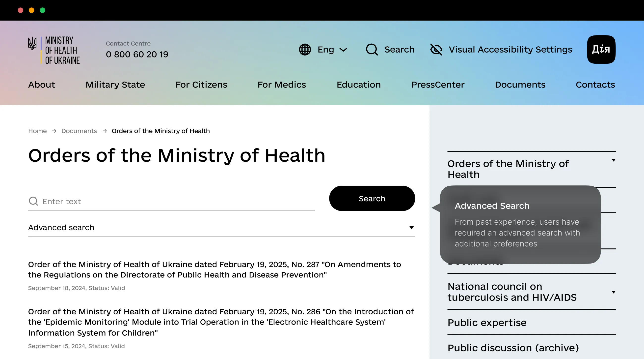This screenshot has height=359, width=644.
Task: Click the Ministry of Health trident logo
Action: pos(32,44)
